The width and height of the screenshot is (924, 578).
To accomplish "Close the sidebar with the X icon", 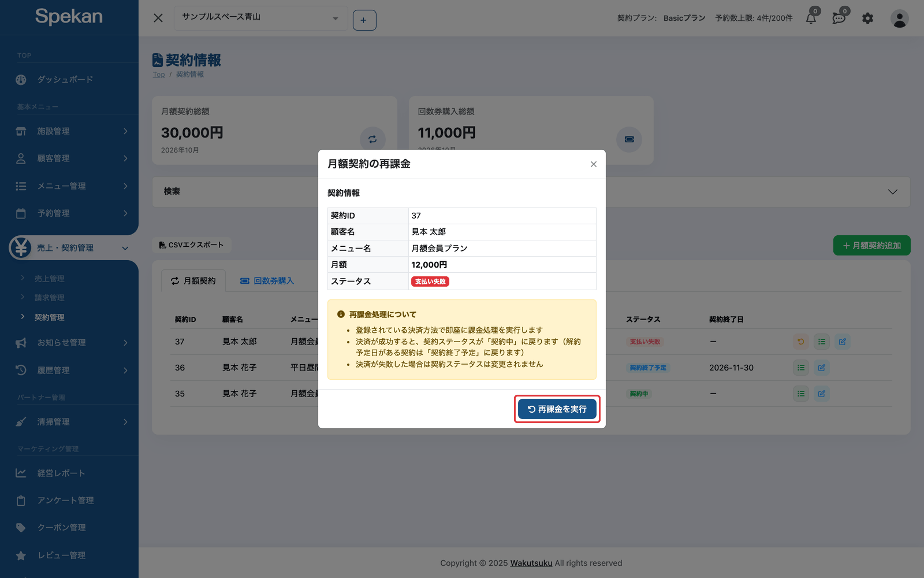I will (158, 18).
